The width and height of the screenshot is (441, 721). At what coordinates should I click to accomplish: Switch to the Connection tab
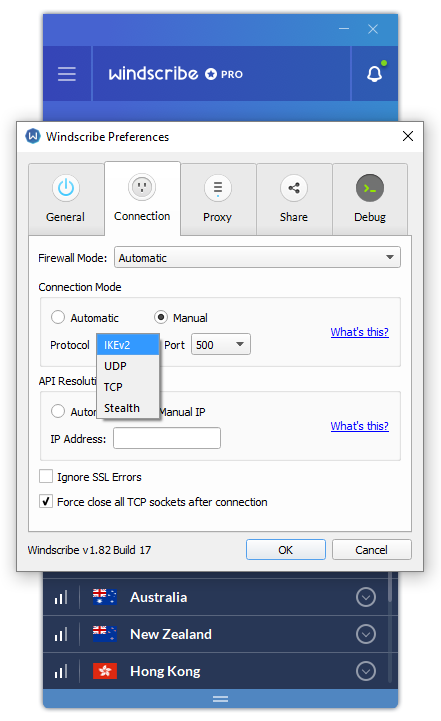coord(142,198)
